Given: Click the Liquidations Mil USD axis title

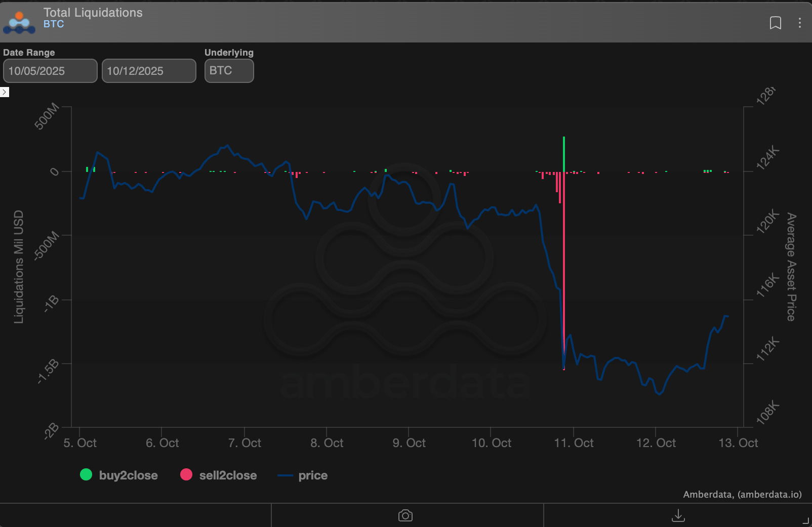Looking at the screenshot, I should point(19,267).
